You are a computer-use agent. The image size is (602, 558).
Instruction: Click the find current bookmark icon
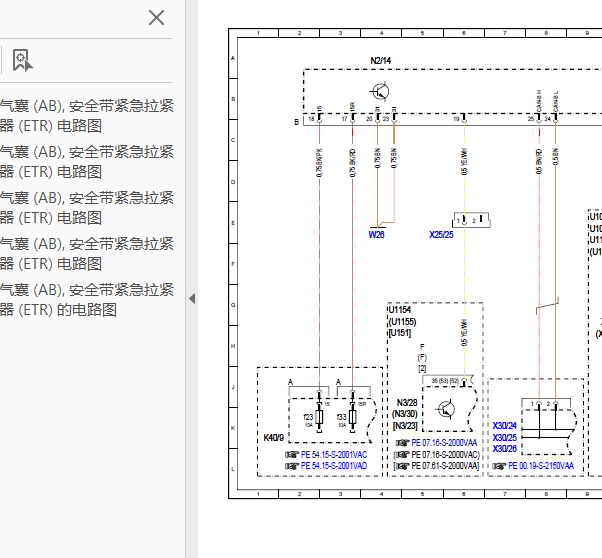22,60
